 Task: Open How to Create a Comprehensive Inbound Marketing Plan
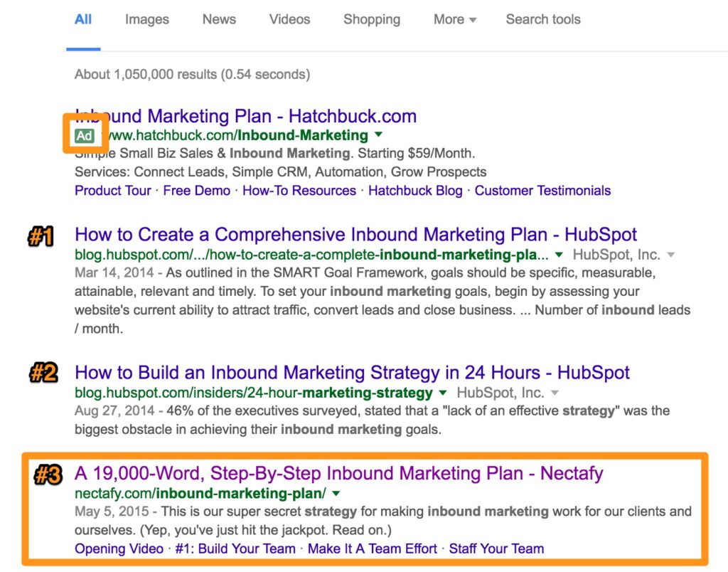pyautogui.click(x=355, y=235)
